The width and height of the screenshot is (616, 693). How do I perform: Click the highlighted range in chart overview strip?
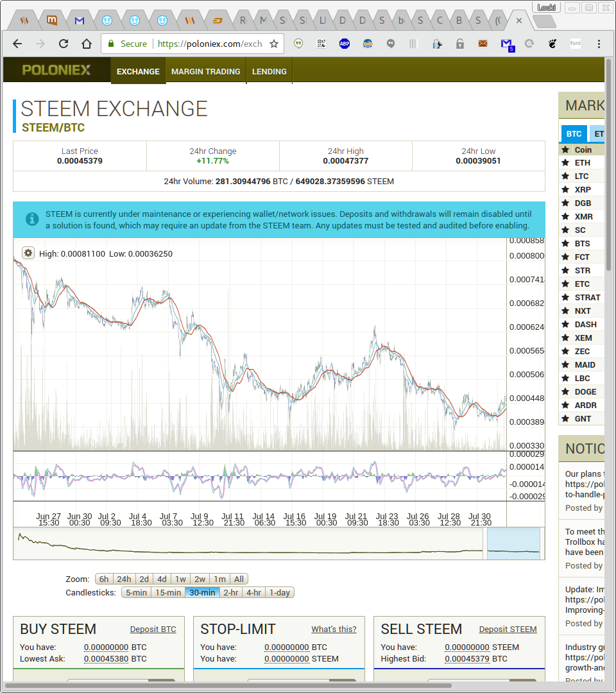[x=513, y=543]
